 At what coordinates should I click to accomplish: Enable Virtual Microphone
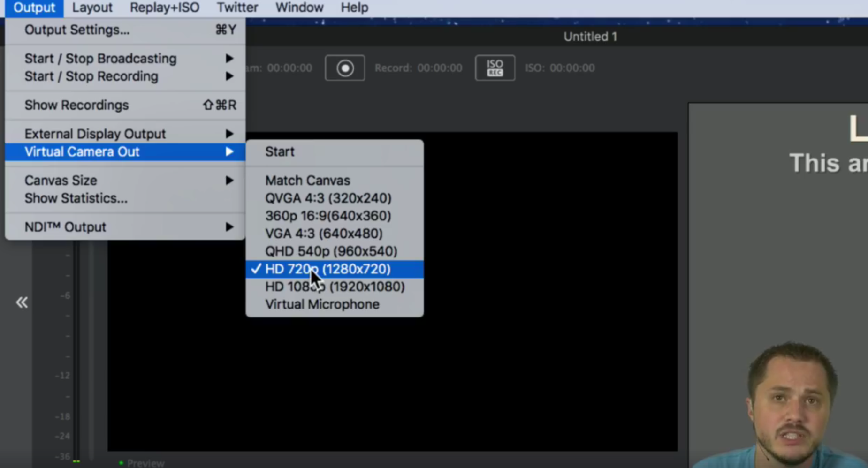pos(322,304)
